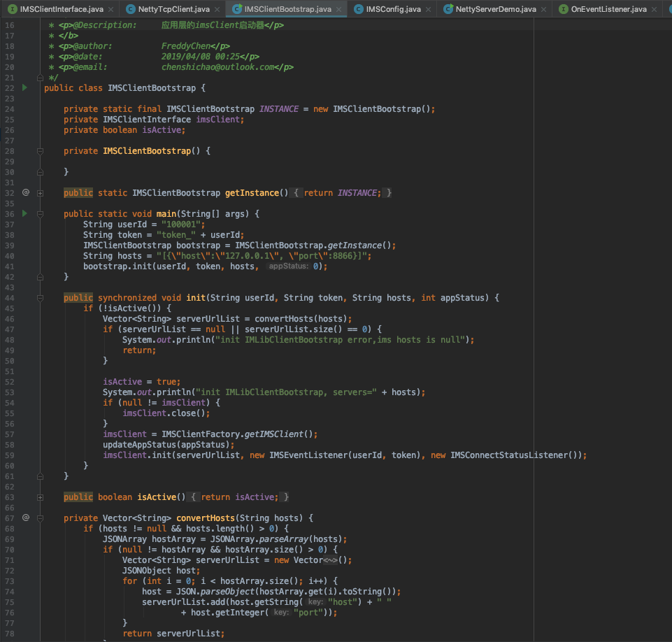Collapse the private constructor at line 28
The height and width of the screenshot is (642, 672).
pyautogui.click(x=41, y=151)
